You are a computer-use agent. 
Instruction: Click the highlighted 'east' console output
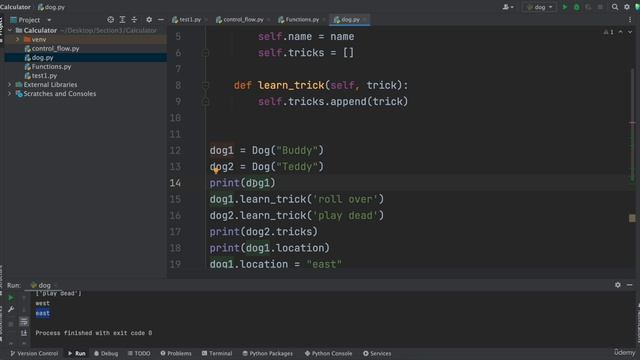point(42,313)
